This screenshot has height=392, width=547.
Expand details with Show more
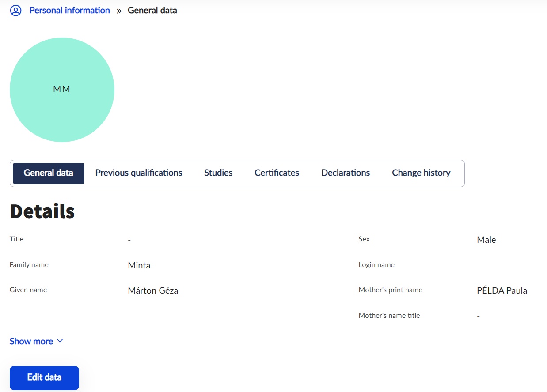pos(31,341)
